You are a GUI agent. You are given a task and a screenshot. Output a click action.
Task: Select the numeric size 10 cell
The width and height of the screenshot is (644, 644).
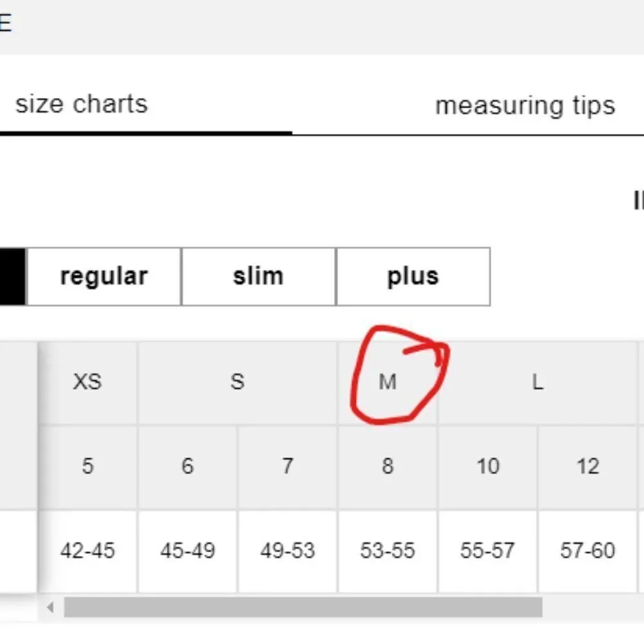coord(488,466)
